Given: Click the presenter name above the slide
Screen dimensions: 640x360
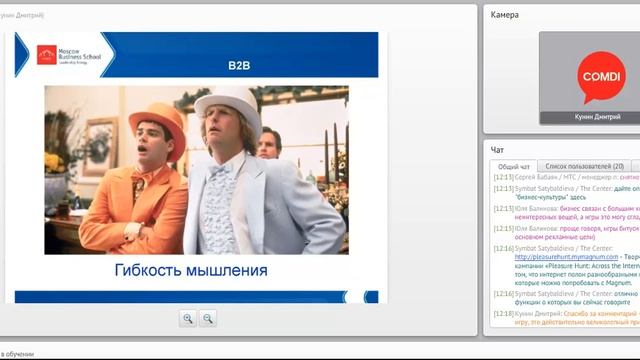Looking at the screenshot, I should click(x=22, y=15).
